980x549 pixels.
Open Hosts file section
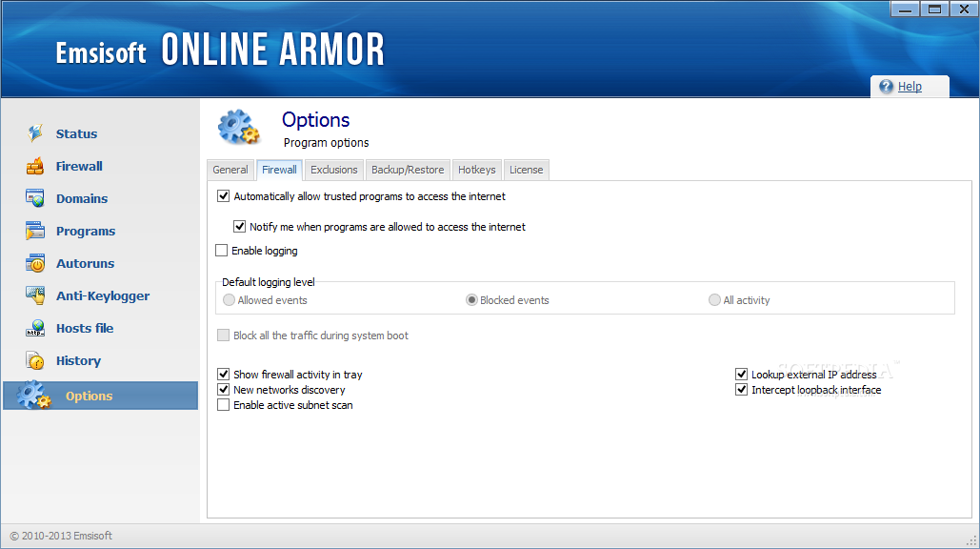tap(85, 328)
